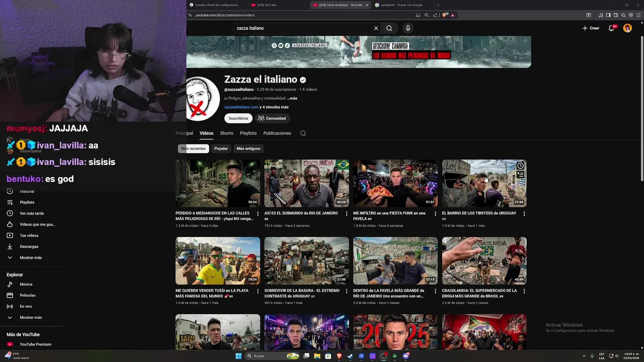
Task: Close the 'Zazza el italiano - YouTube' tab
Action: point(367,5)
